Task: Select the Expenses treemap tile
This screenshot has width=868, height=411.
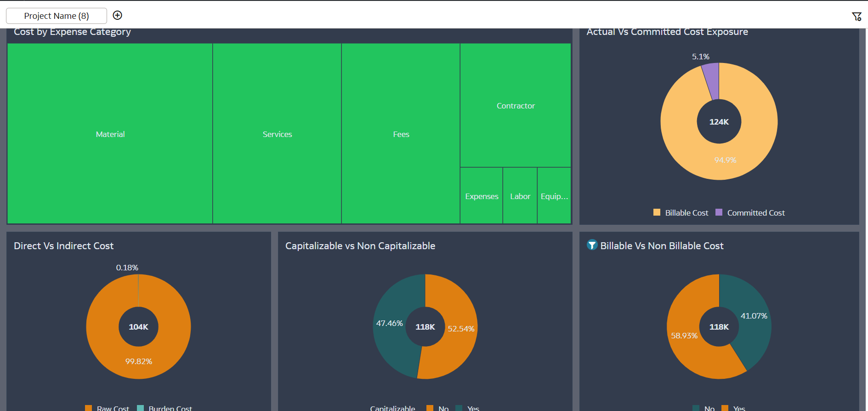Action: point(482,196)
